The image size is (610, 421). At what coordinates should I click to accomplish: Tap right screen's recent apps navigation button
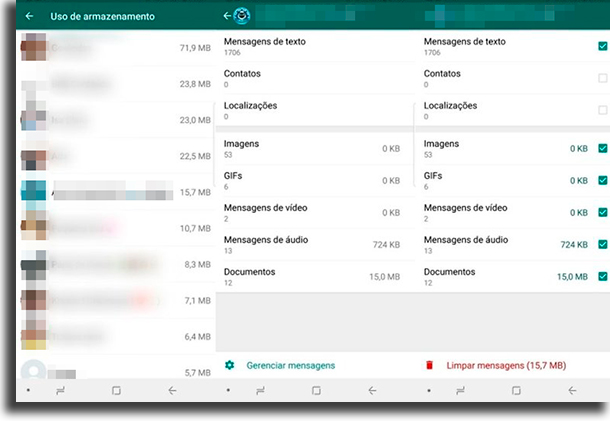[x=460, y=390]
